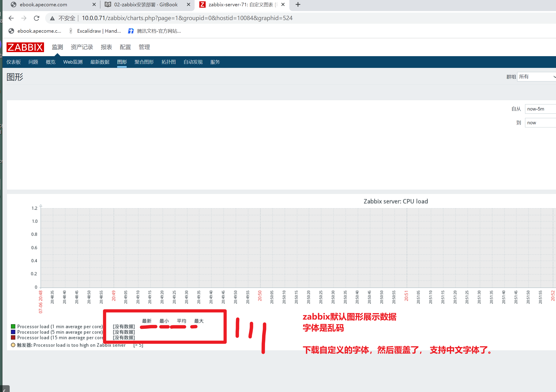Go to Web监测 submenu
Image resolution: width=556 pixels, height=392 pixels.
pos(73,62)
